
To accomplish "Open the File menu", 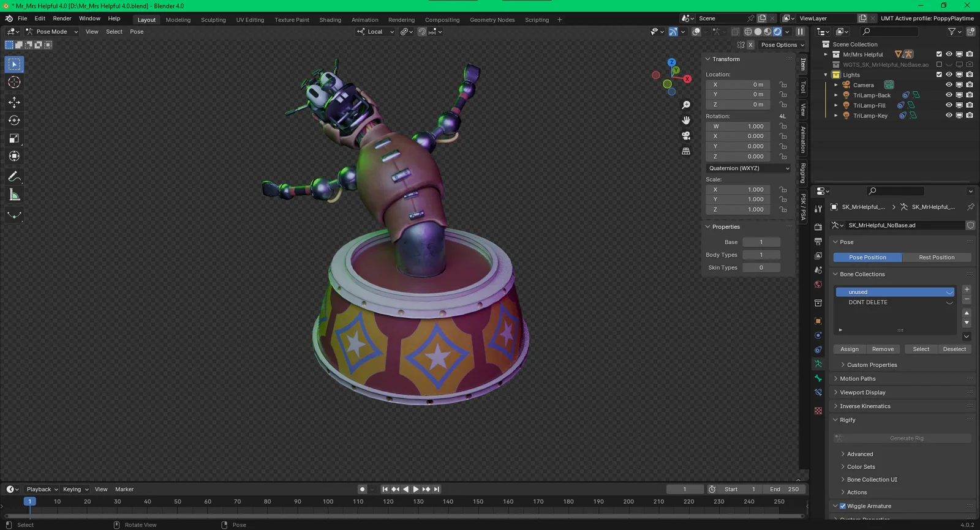I will tap(22, 19).
